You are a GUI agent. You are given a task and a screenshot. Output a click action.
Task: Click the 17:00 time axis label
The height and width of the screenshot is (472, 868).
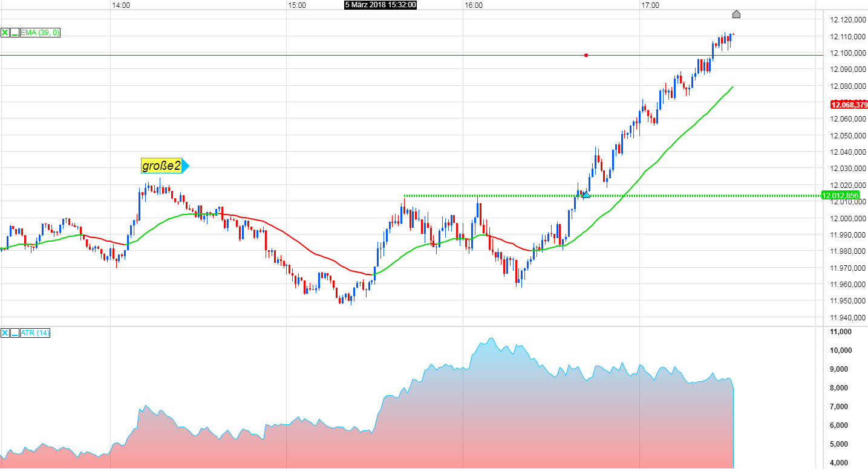tap(650, 5)
